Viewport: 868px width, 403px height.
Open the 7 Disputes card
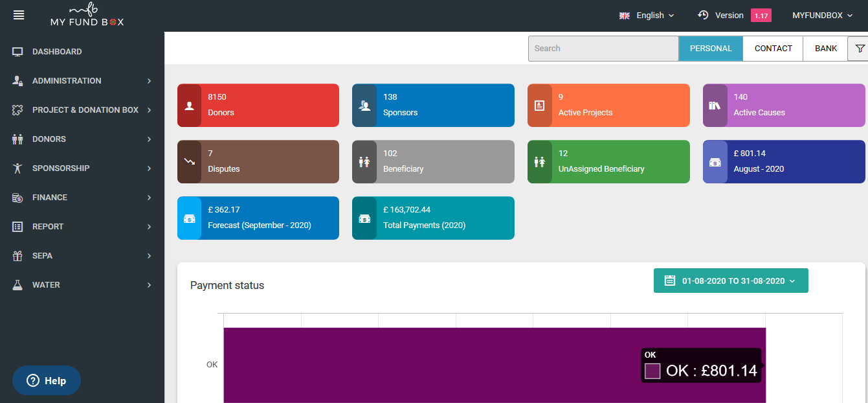tap(258, 161)
